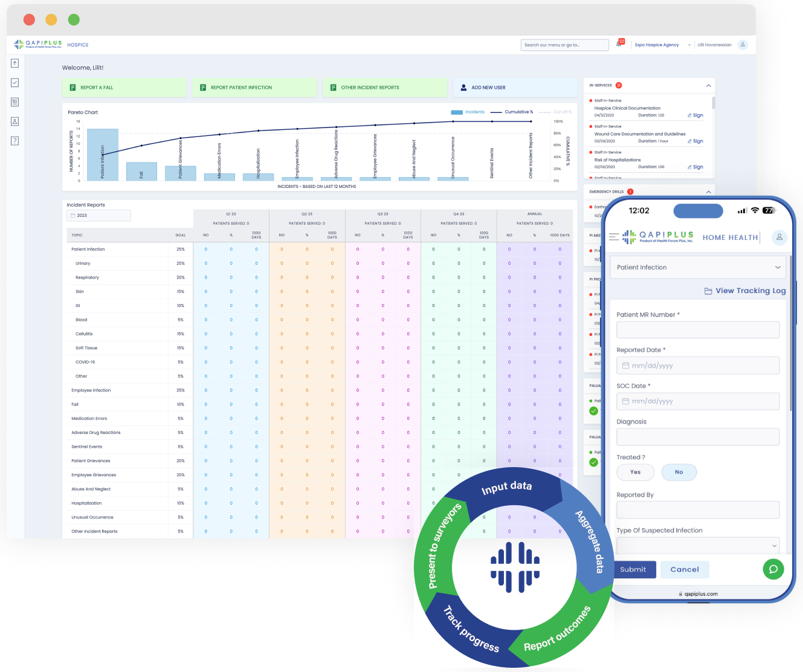Image resolution: width=803 pixels, height=672 pixels.
Task: Click the 'Respiratory' row in Incident Reports
Action: [x=320, y=277]
